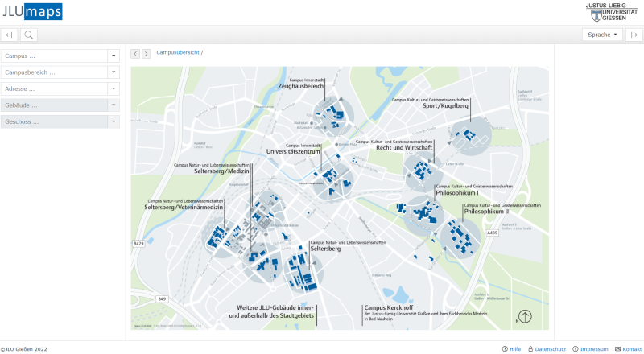644x354 pixels.
Task: Open the Campusübersicht breadcrumb link
Action: 178,52
